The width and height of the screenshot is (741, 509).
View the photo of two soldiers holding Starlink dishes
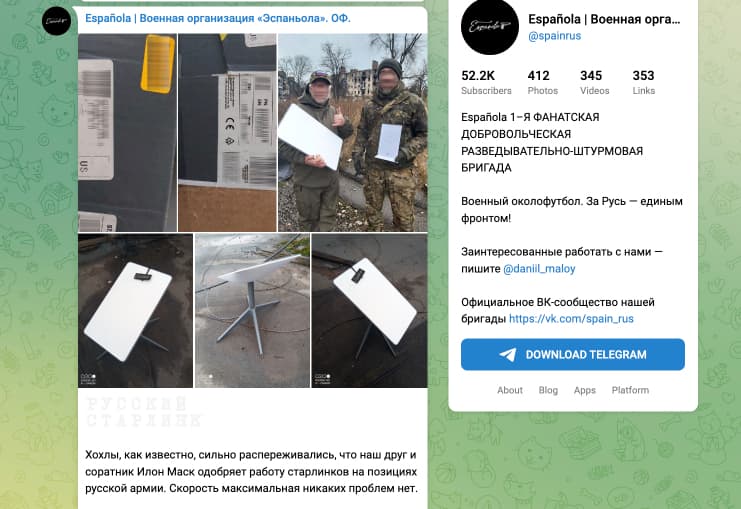tap(353, 132)
